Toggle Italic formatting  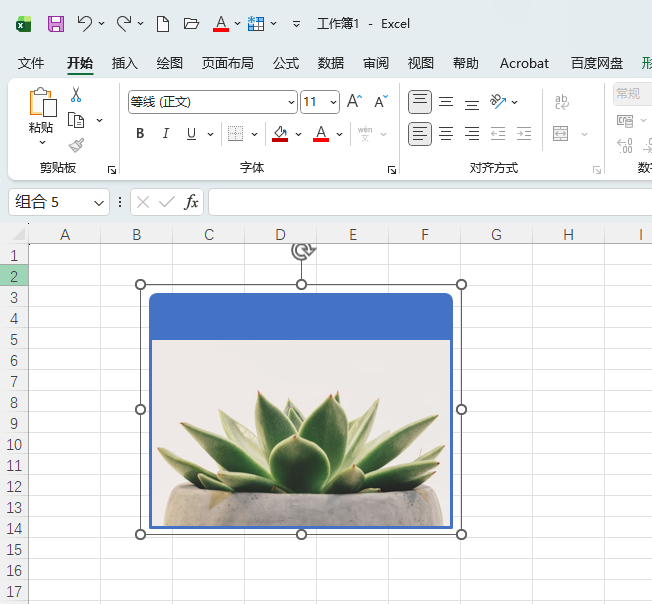[165, 134]
